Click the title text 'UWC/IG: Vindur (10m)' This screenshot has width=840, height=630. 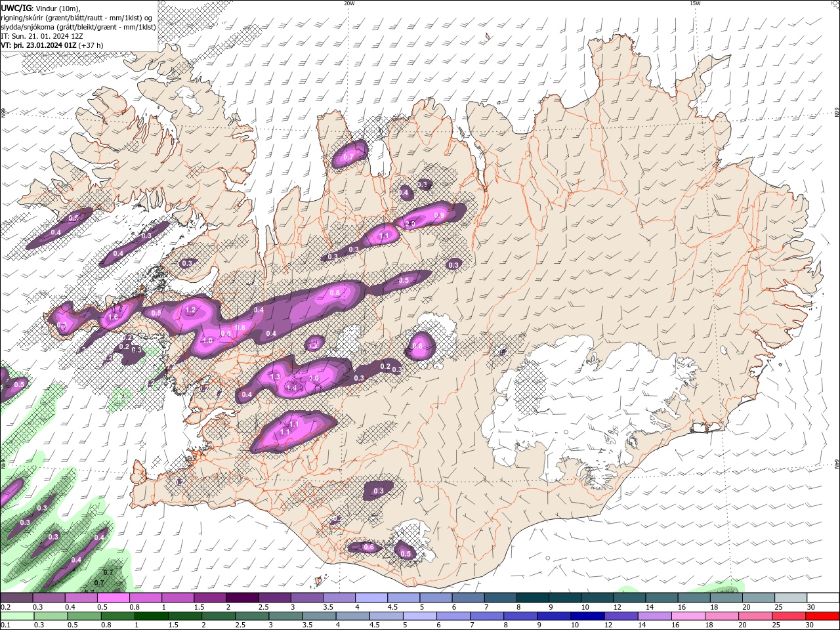click(x=40, y=8)
